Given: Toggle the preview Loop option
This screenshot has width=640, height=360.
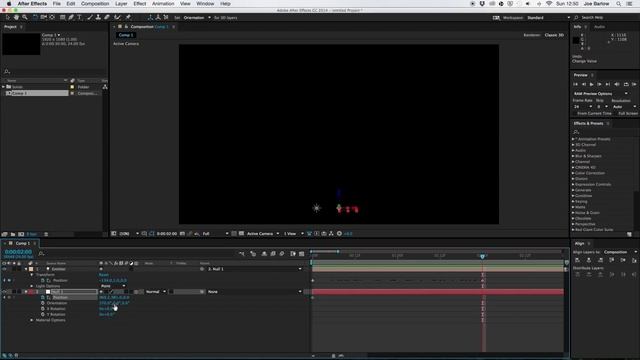Looking at the screenshot, I should 626,84.
